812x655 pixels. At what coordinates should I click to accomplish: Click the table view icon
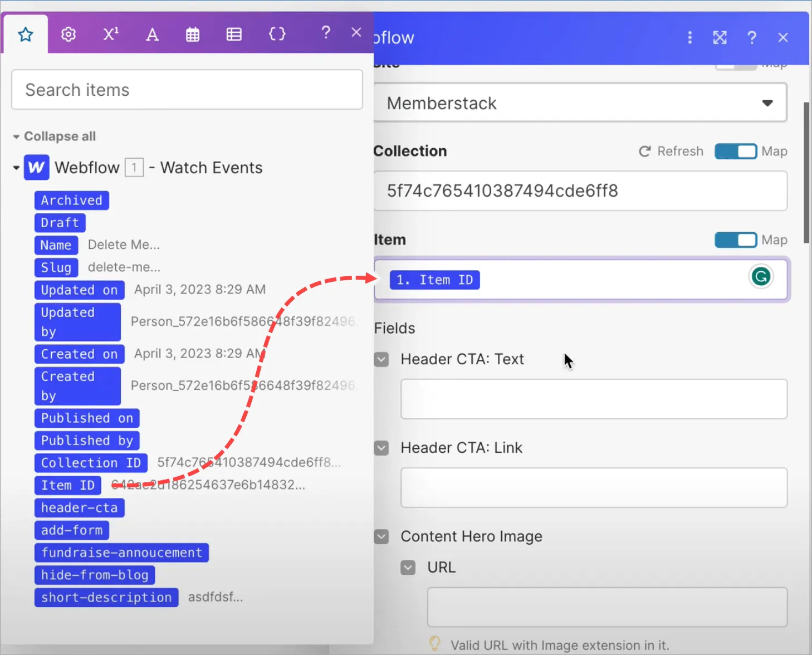coord(234,33)
